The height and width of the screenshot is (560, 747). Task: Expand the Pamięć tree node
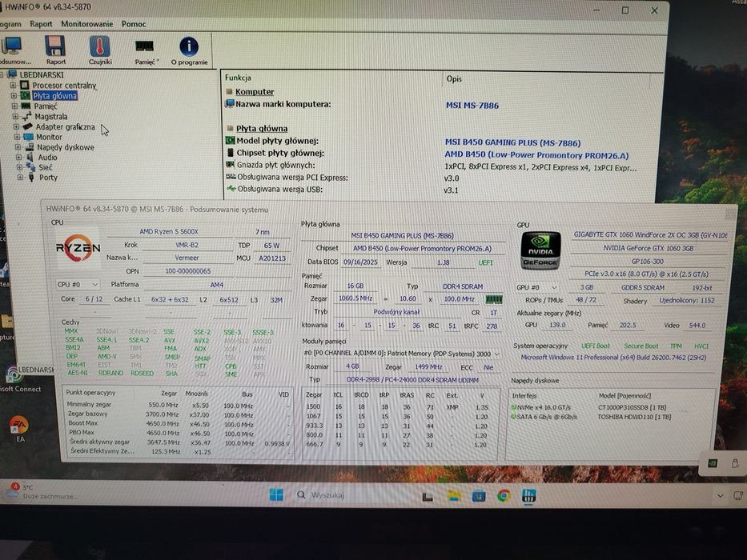[14, 106]
